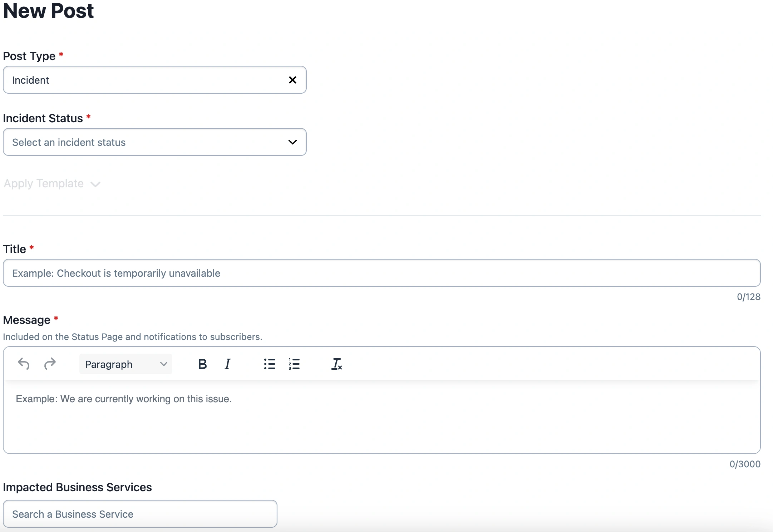Click the undo arrow in message editor
This screenshot has width=773, height=532.
24,364
